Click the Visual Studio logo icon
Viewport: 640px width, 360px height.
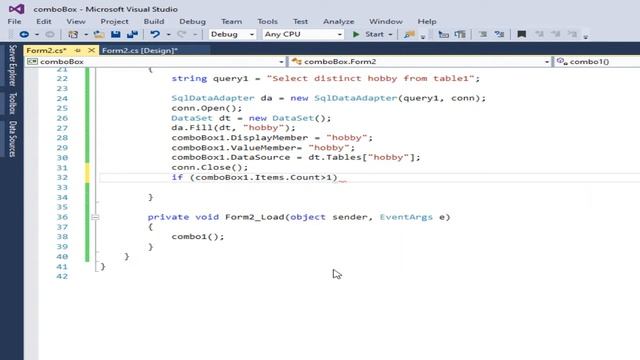pos(16,9)
